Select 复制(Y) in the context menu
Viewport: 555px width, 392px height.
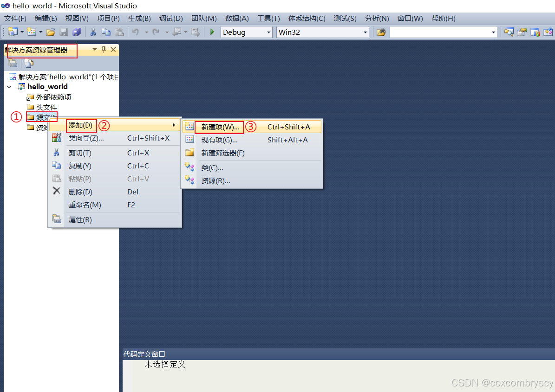115,166
